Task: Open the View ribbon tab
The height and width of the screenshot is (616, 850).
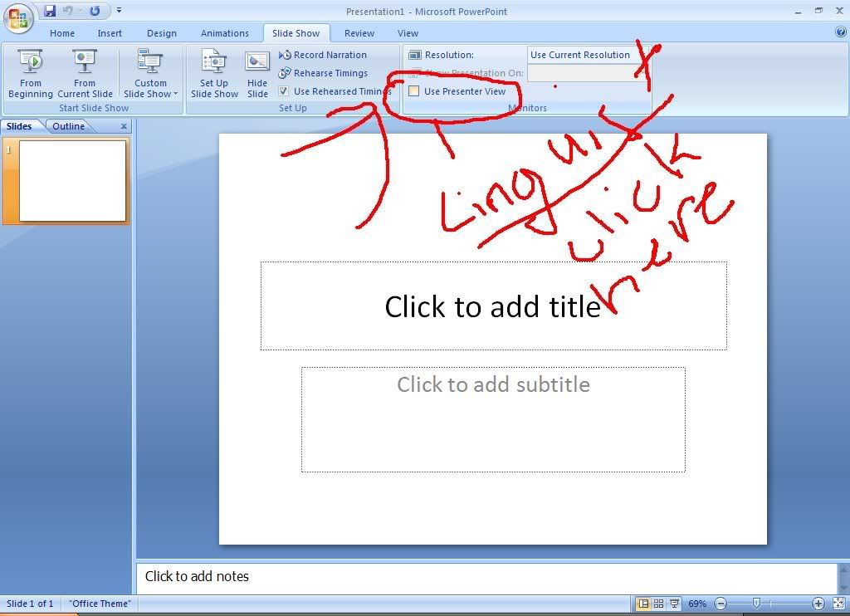Action: pyautogui.click(x=408, y=33)
